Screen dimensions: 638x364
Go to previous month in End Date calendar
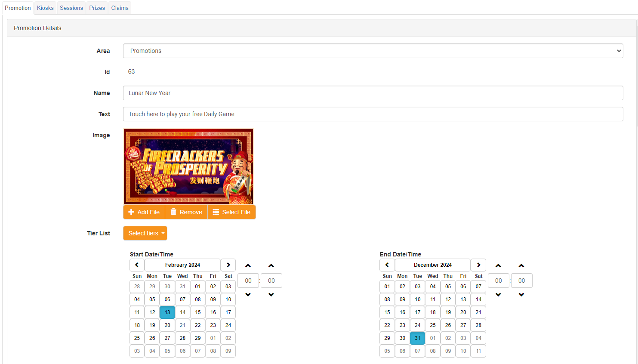pyautogui.click(x=387, y=265)
